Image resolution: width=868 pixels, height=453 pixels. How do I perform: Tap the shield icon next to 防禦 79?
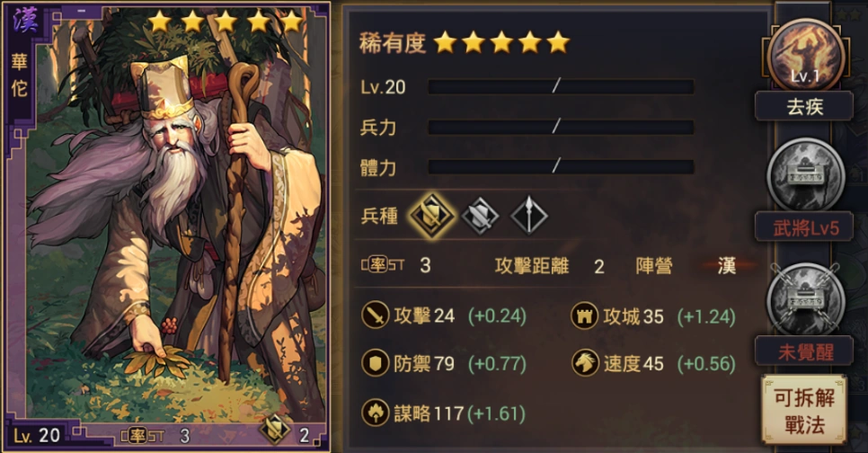pyautogui.click(x=375, y=363)
